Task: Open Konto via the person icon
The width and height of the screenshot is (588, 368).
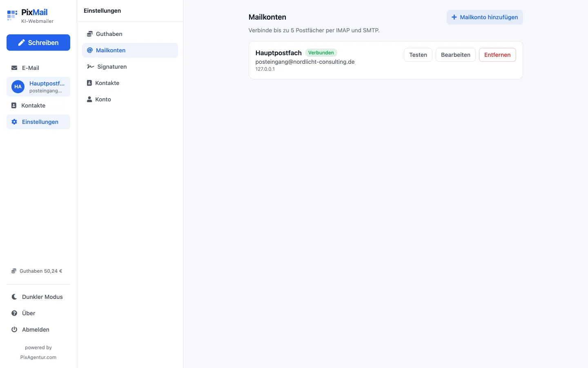Action: point(89,99)
